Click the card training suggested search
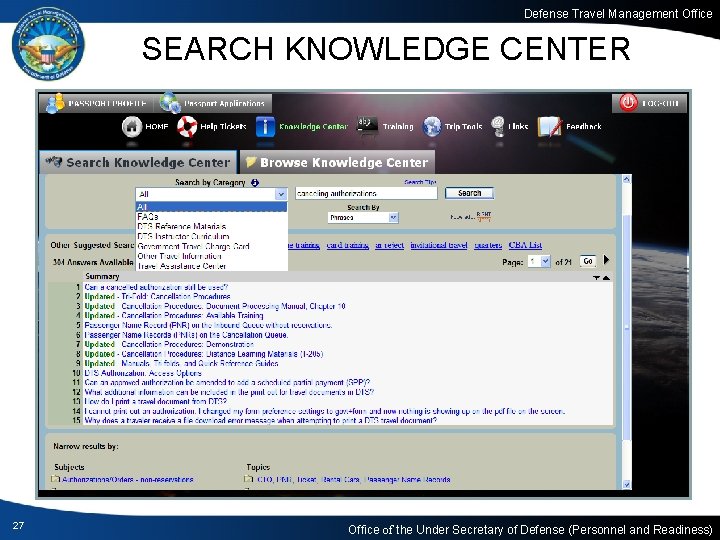 tap(348, 245)
